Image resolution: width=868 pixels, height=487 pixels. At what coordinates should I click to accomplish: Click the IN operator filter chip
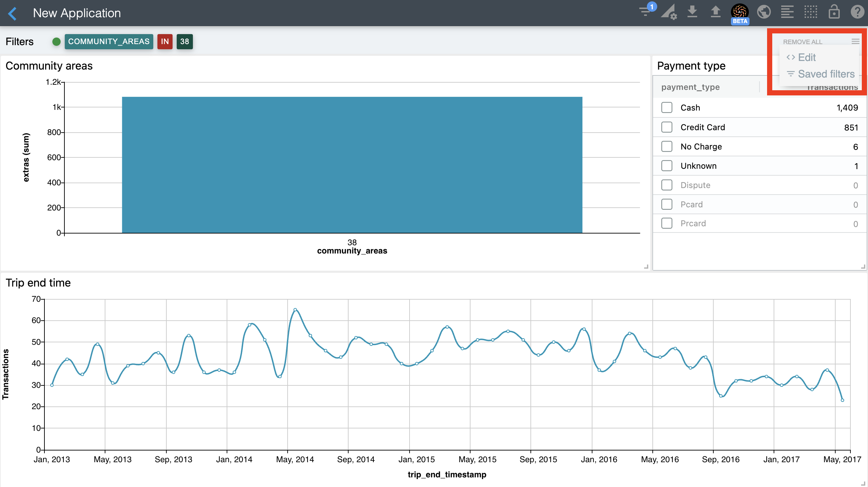point(165,41)
